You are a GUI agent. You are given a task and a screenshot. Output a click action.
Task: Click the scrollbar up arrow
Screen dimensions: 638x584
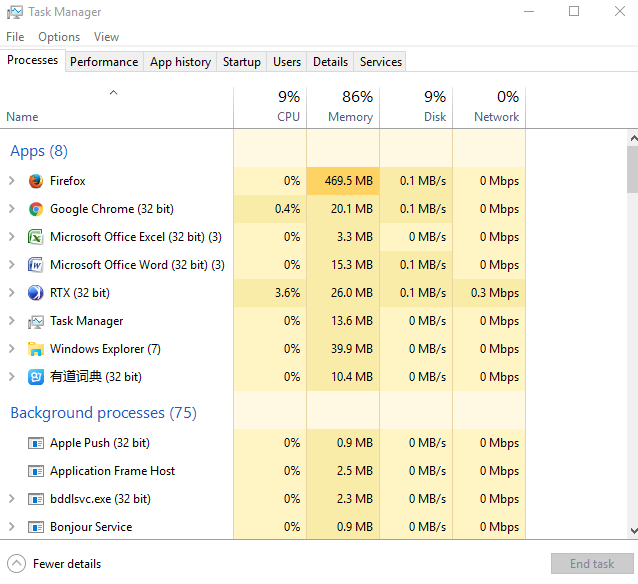click(633, 138)
